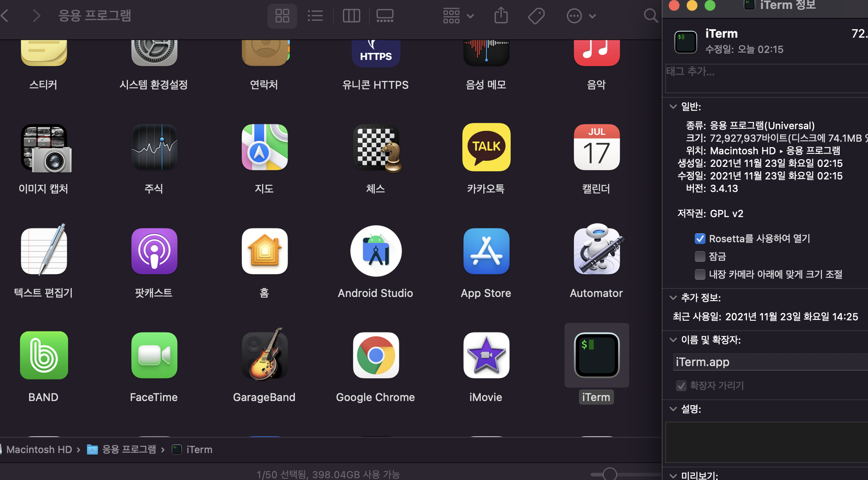Select the 체스 (Chess) app icon

pyautogui.click(x=377, y=148)
